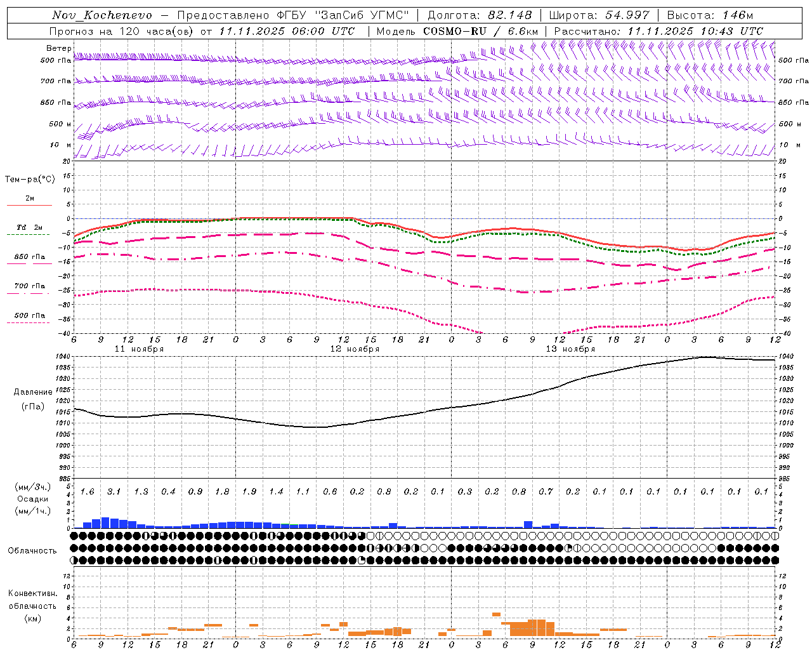This screenshot has width=812, height=650.
Task: Click the Осадки precipitation label
Action: (32, 499)
